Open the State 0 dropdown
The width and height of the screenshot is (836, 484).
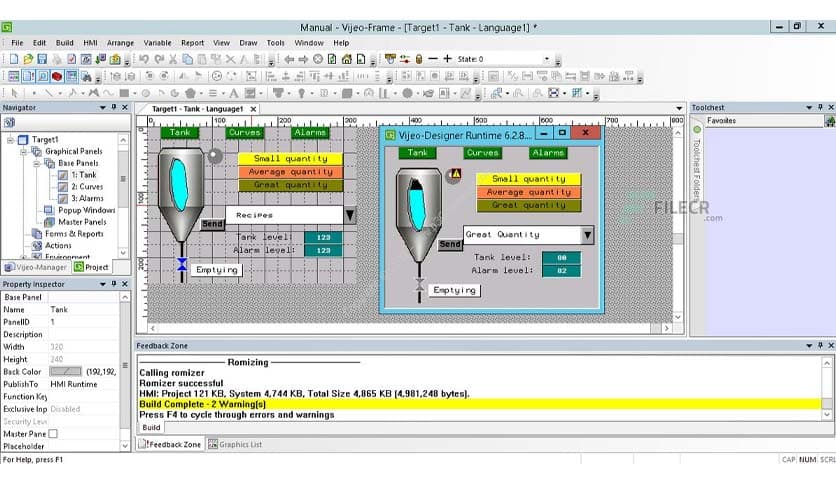546,59
